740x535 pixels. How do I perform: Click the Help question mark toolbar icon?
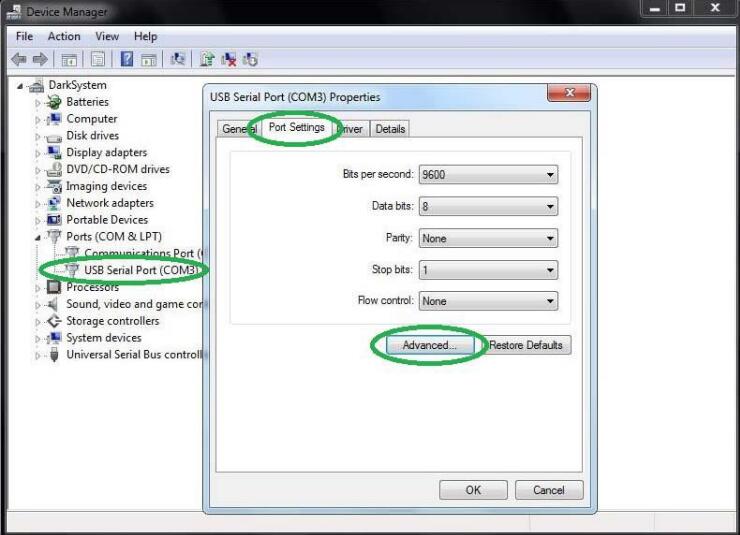(126, 59)
